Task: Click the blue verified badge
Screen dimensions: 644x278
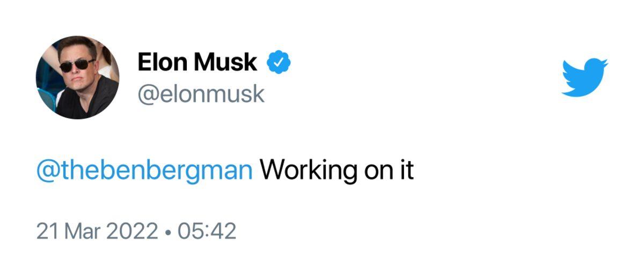Action: (x=279, y=63)
